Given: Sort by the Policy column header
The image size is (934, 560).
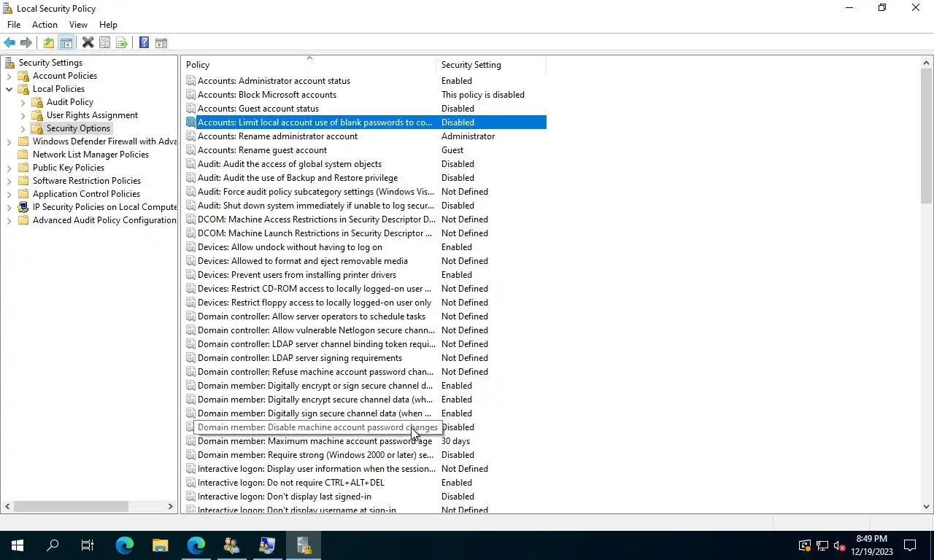Looking at the screenshot, I should (309, 65).
